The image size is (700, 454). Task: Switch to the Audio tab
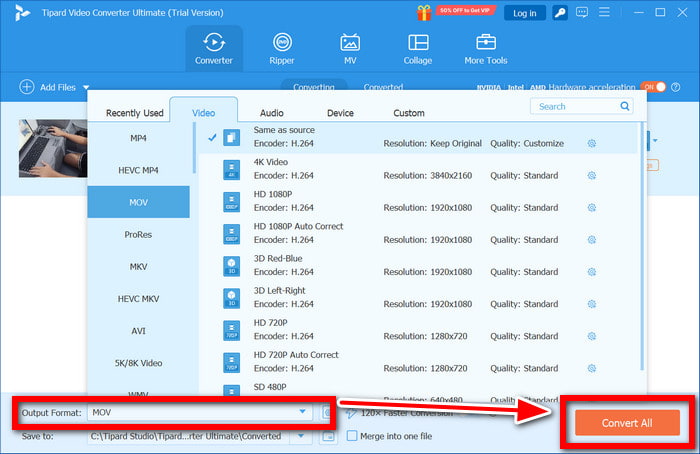click(x=271, y=113)
